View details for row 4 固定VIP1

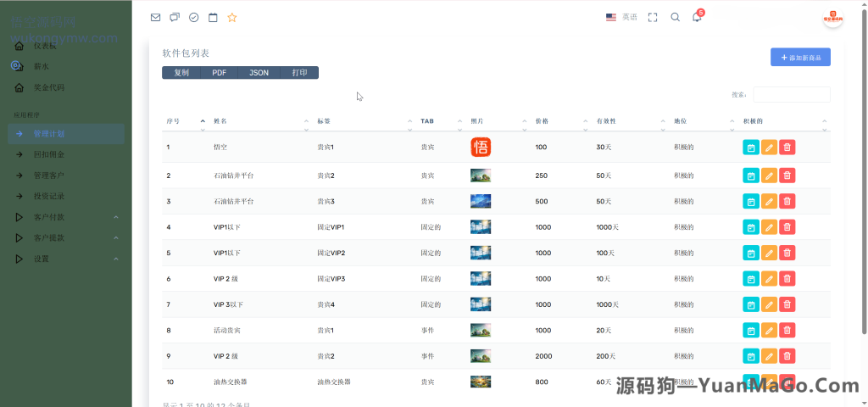coord(751,227)
